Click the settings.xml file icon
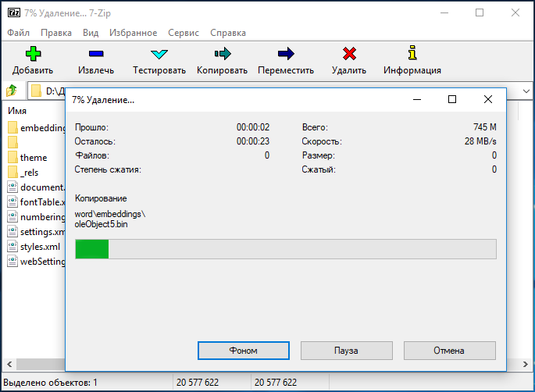The height and width of the screenshot is (392, 535). pyautogui.click(x=12, y=231)
